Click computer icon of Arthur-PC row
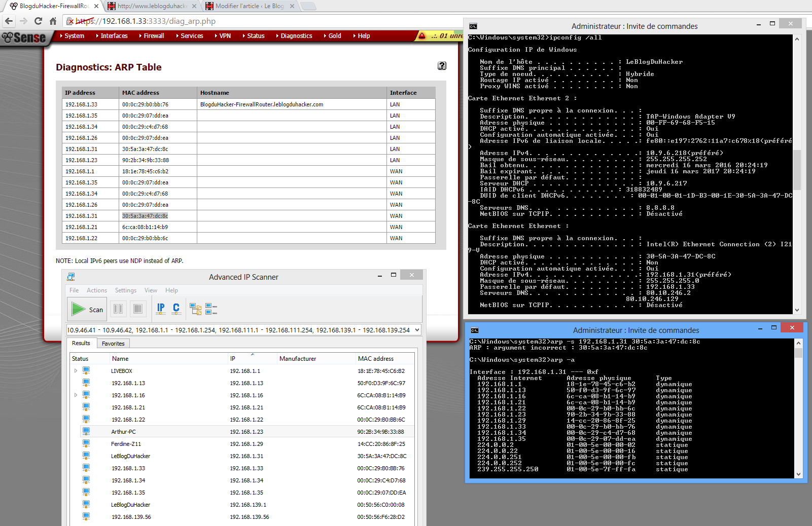 (x=86, y=432)
